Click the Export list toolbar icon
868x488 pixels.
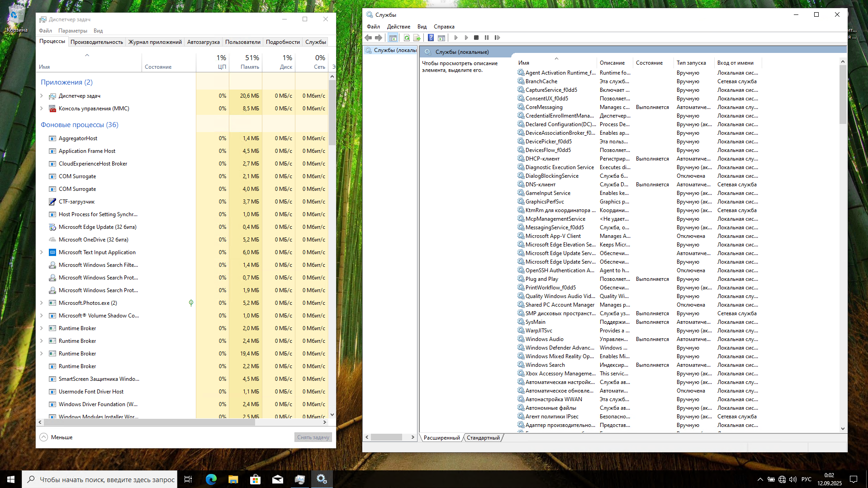click(417, 38)
